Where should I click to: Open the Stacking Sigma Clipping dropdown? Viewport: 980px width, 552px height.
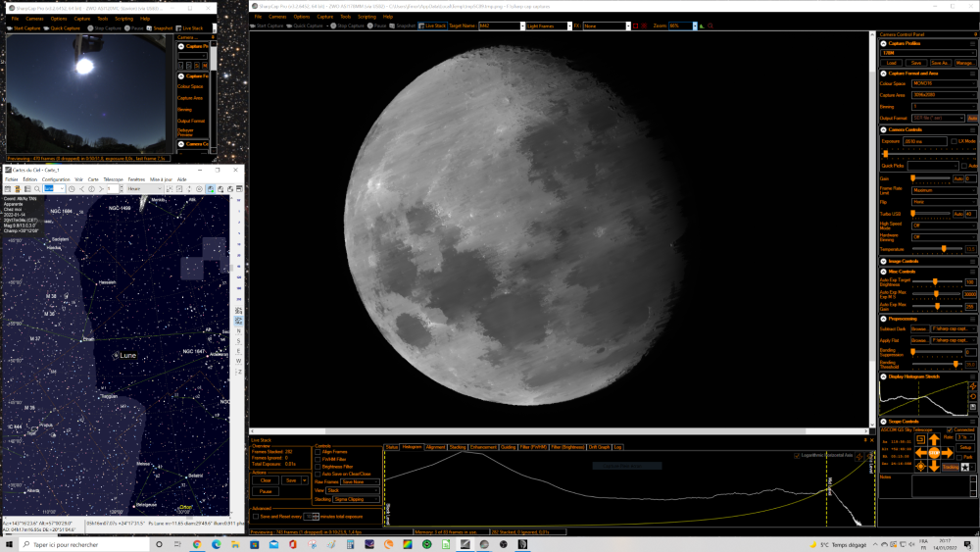[x=356, y=499]
